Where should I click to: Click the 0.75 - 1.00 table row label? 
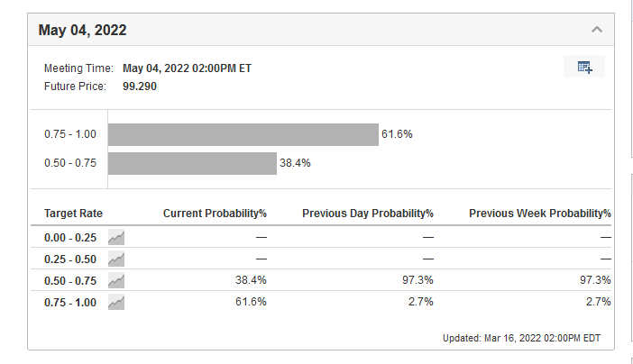70,303
